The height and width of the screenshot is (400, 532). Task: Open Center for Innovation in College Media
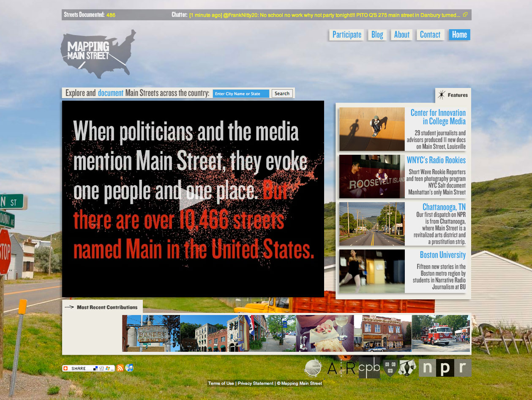[438, 117]
